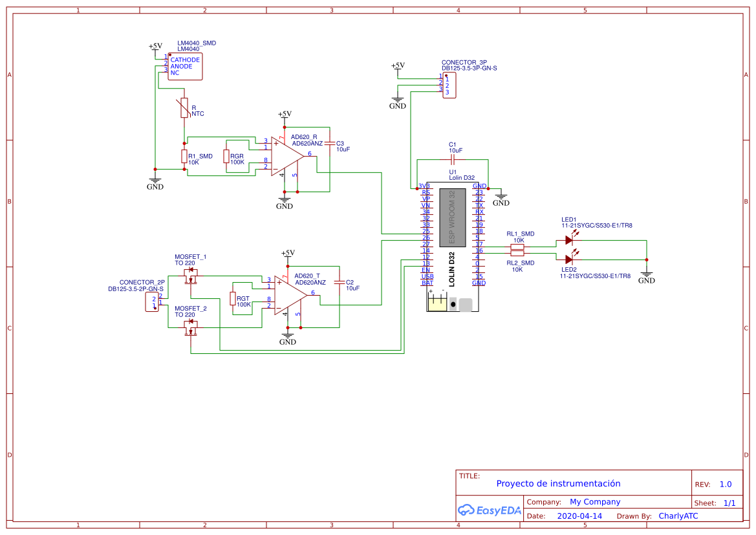
Task: Click the EasyEDA logo in title block
Action: click(490, 510)
